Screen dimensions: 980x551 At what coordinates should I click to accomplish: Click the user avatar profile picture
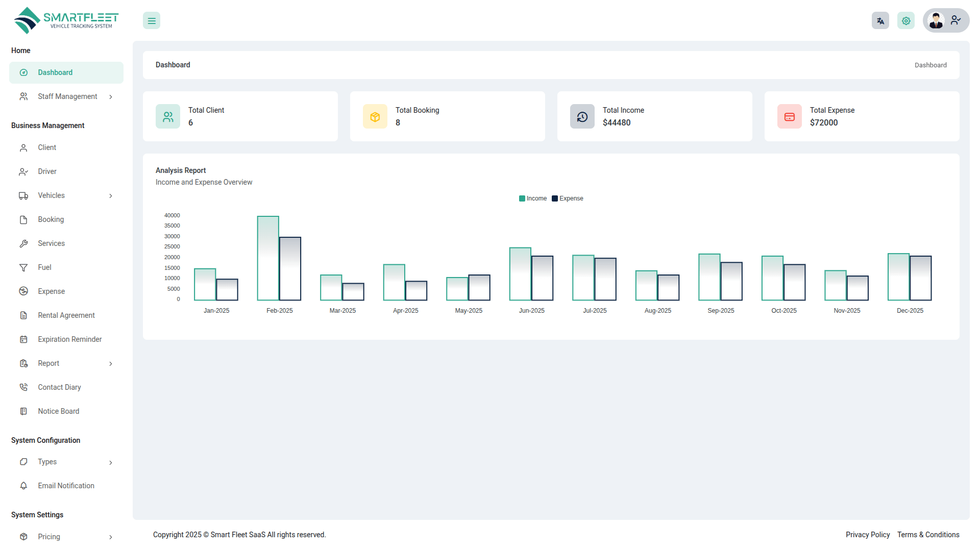click(x=936, y=21)
